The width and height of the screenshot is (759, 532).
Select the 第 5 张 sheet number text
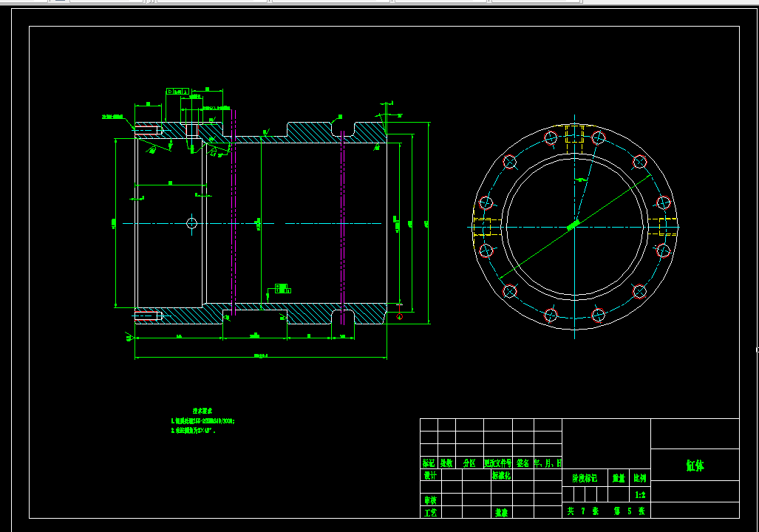pyautogui.click(x=629, y=511)
